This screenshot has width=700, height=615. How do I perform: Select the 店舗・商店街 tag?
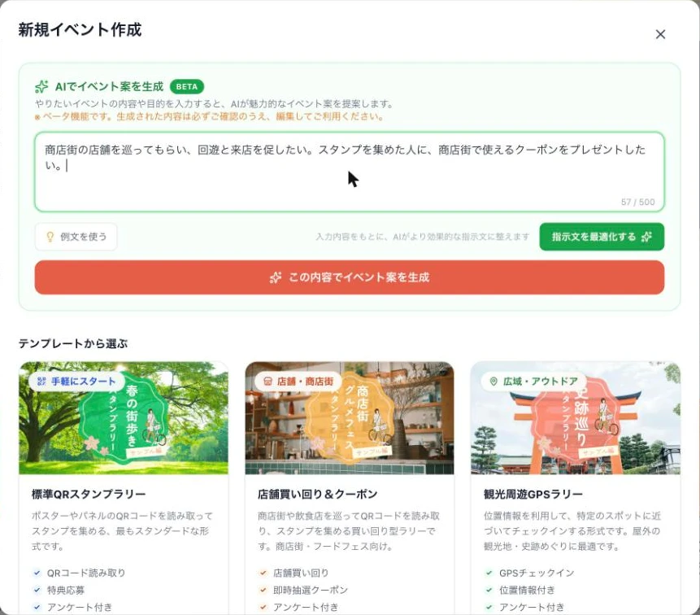[x=298, y=382]
